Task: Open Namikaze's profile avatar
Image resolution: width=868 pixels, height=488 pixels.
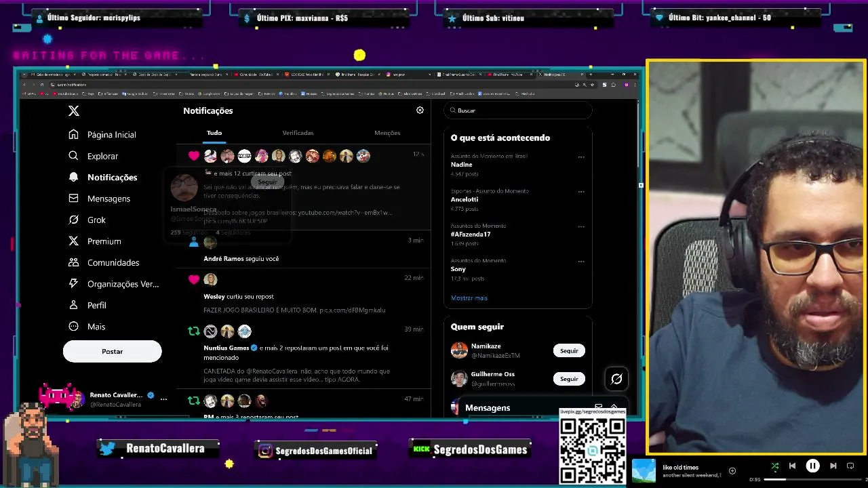Action: (459, 350)
